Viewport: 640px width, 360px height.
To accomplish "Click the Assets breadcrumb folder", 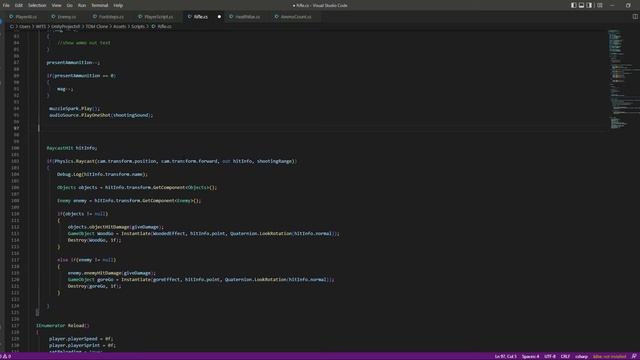I will pyautogui.click(x=119, y=27).
